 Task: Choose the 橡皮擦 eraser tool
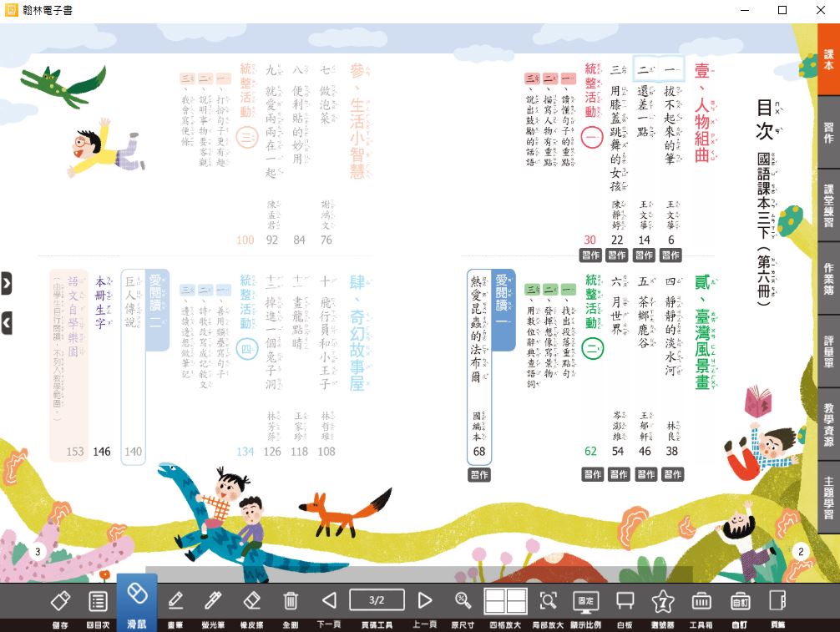point(251,602)
